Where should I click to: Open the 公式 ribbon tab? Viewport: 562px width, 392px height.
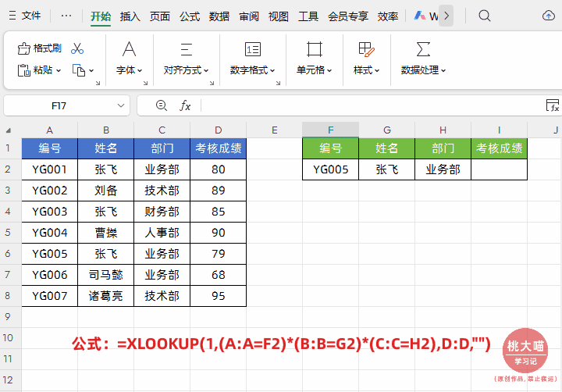(190, 16)
